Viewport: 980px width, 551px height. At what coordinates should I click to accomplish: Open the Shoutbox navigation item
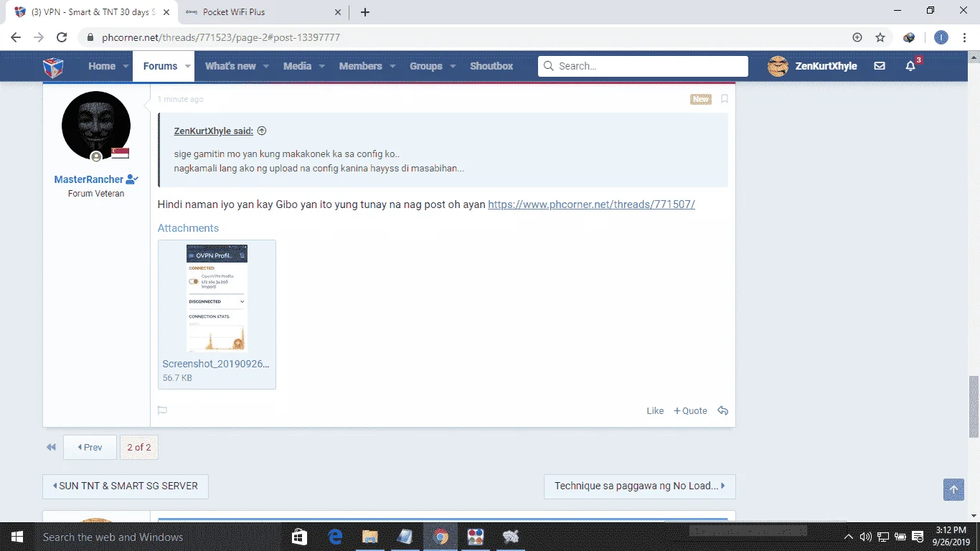pos(491,66)
